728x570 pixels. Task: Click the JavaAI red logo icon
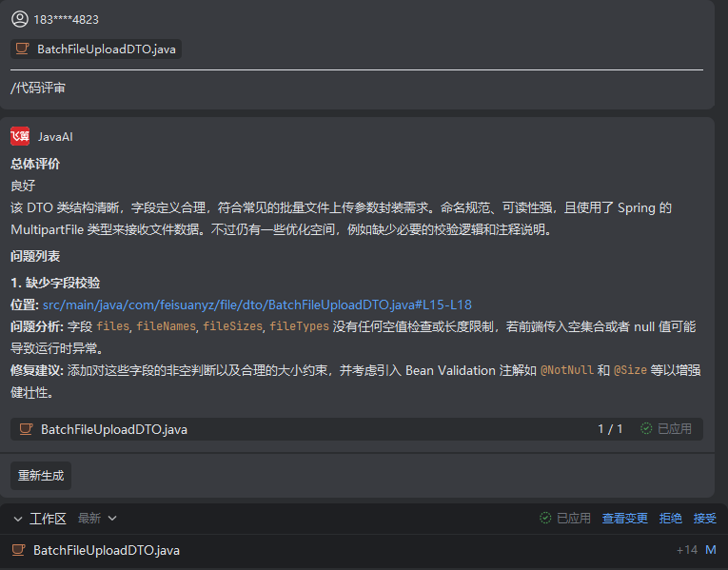pos(20,136)
